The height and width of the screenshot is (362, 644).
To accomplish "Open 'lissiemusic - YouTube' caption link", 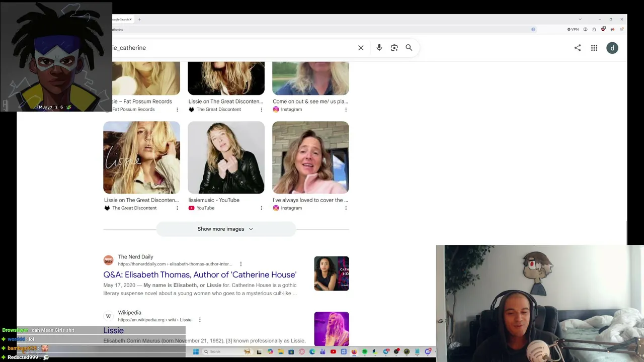I will coord(214,200).
